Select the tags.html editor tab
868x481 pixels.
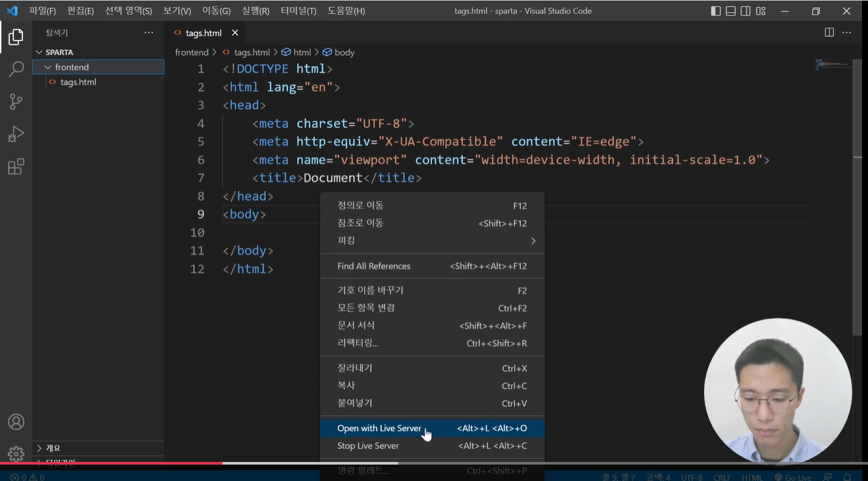tap(205, 33)
